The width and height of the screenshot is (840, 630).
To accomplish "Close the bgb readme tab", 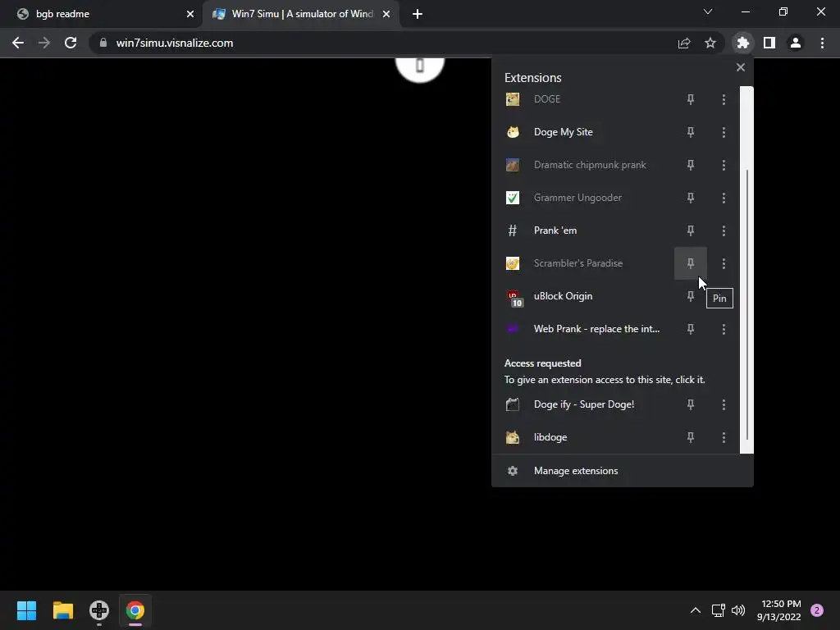I will tap(190, 14).
